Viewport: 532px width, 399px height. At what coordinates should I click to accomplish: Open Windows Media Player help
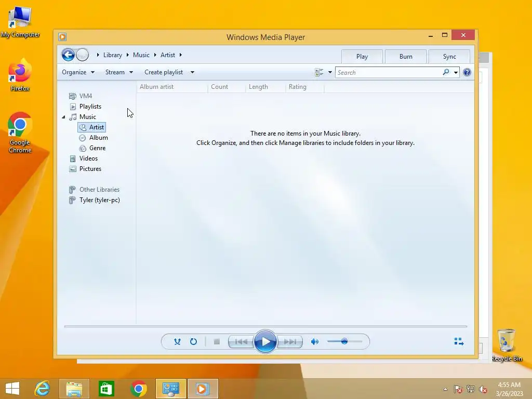(x=467, y=72)
